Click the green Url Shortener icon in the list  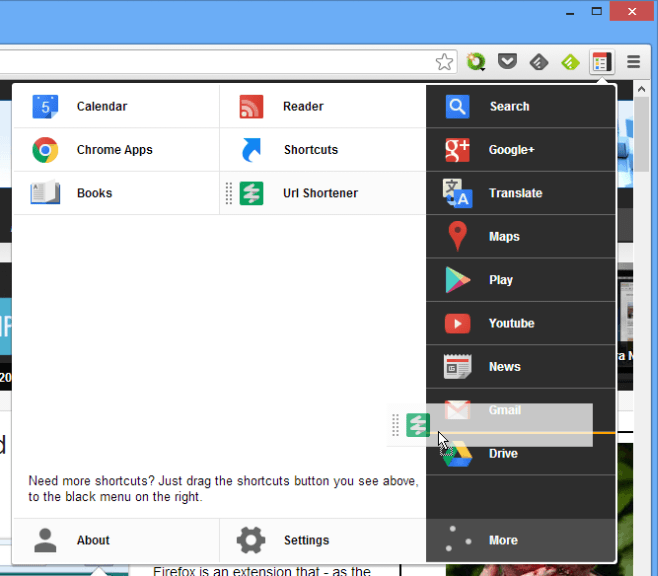pos(251,193)
